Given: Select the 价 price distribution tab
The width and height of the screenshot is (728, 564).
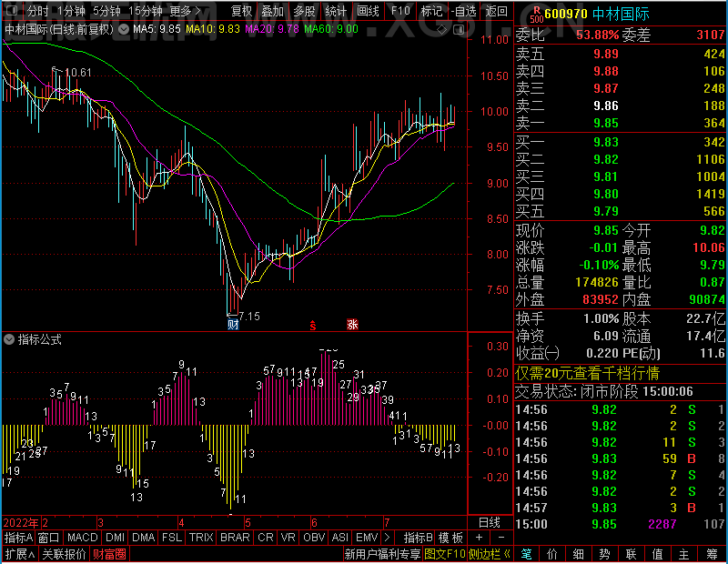Looking at the screenshot, I should pos(552,554).
